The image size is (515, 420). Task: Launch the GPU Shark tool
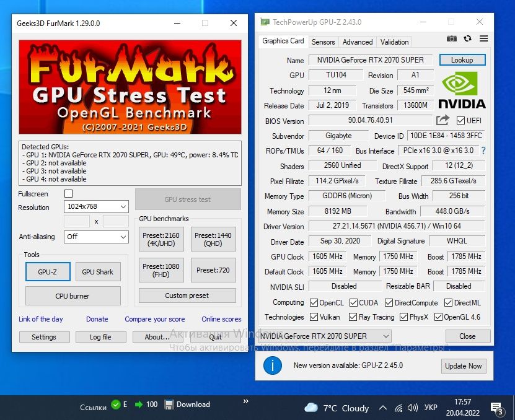(x=98, y=272)
